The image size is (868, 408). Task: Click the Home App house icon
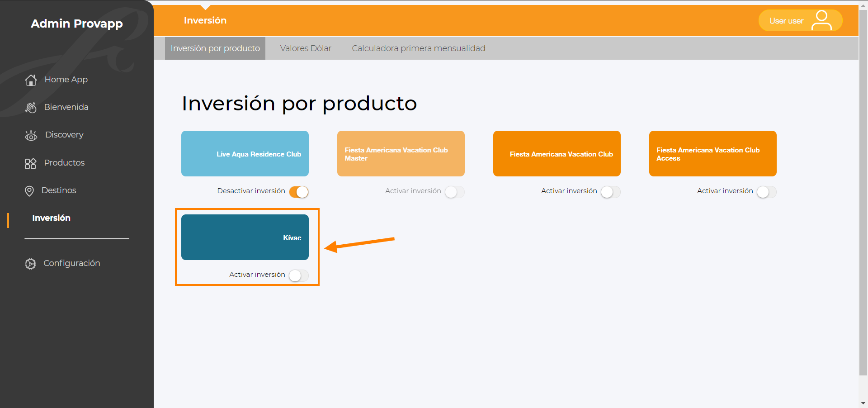click(x=31, y=80)
